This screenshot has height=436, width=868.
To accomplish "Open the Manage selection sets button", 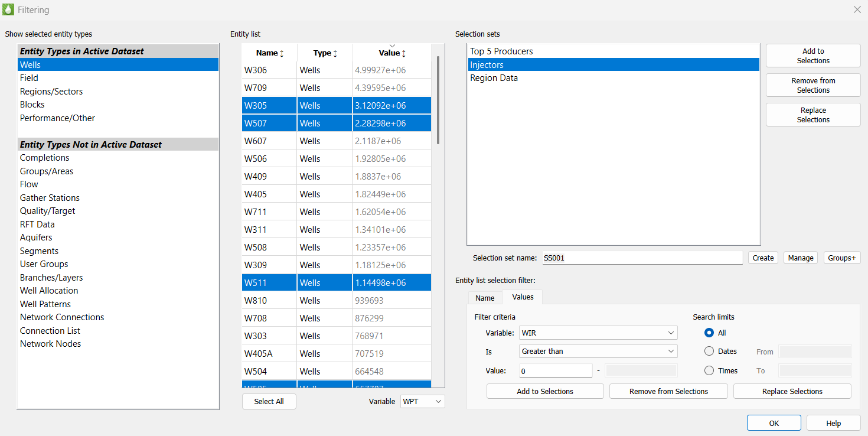I will pyautogui.click(x=800, y=258).
